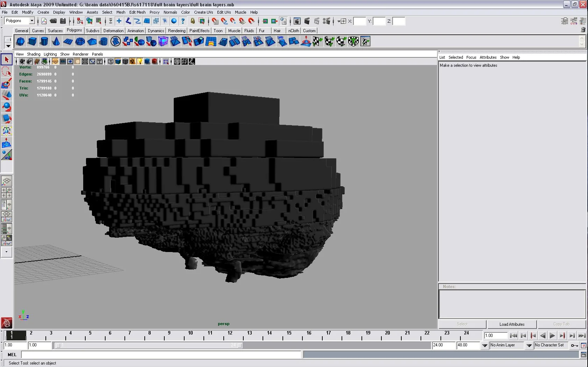Open the viewport Shading menu

click(x=34, y=54)
